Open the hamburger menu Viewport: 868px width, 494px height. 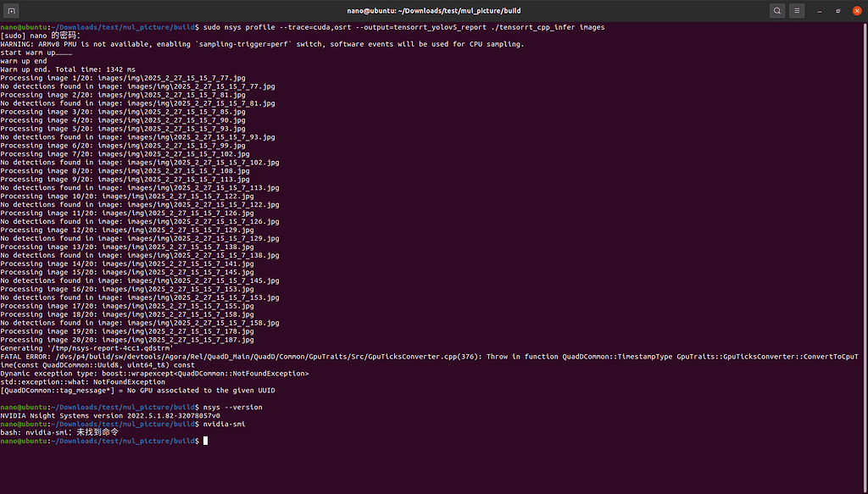(798, 10)
